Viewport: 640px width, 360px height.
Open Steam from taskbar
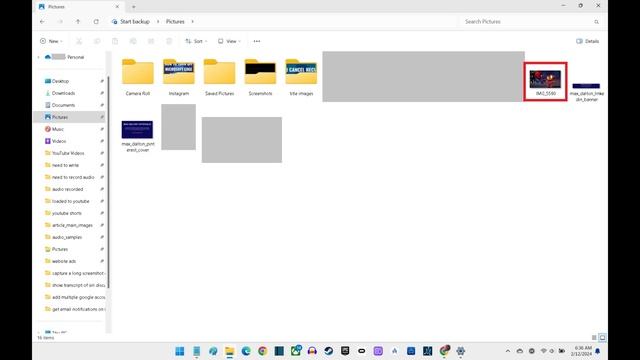[329, 351]
